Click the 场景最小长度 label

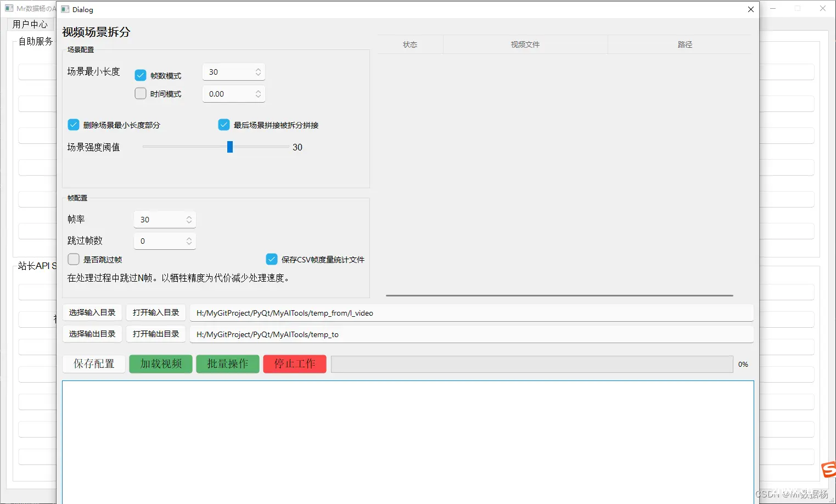click(93, 71)
